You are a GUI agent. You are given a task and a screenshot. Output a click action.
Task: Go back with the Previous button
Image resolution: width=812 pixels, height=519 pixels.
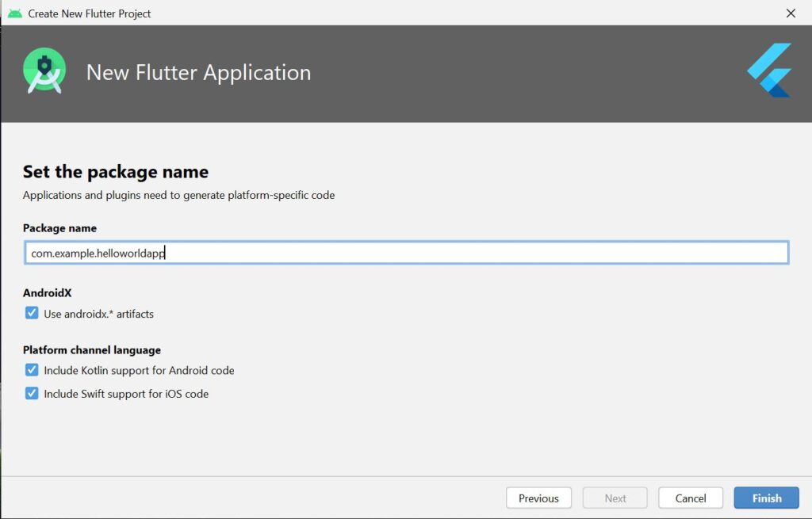[x=538, y=498]
